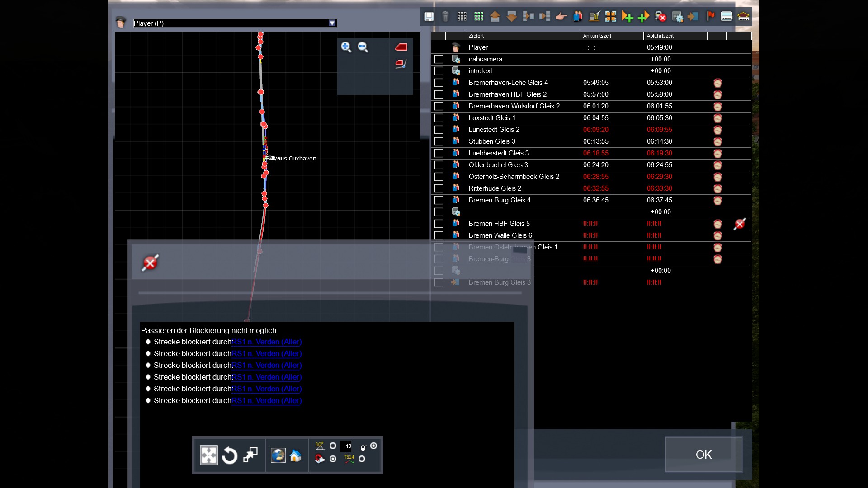This screenshot has height=488, width=868.
Task: Select the rotate tool in gizmo bar
Action: [x=230, y=455]
